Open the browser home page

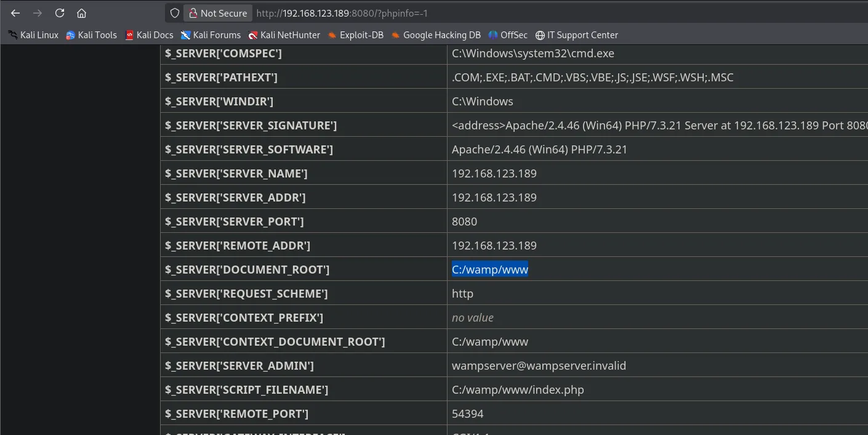coord(81,13)
